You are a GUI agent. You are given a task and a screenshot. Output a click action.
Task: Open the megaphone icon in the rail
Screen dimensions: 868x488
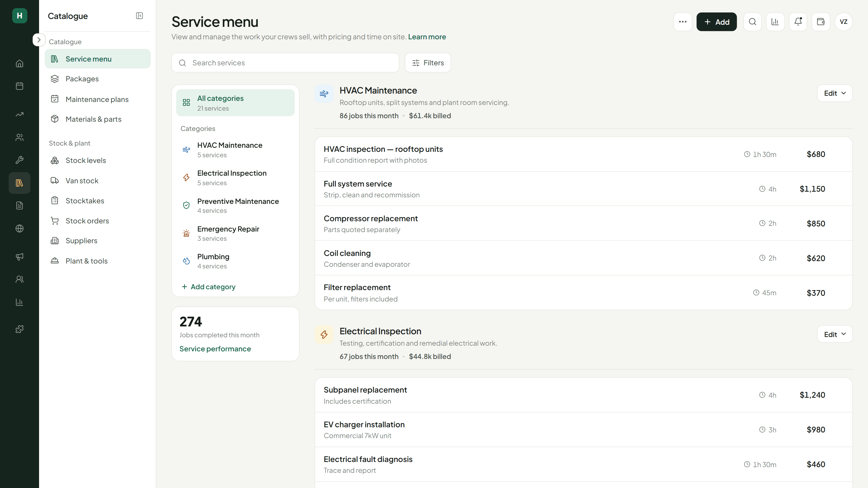coord(20,257)
